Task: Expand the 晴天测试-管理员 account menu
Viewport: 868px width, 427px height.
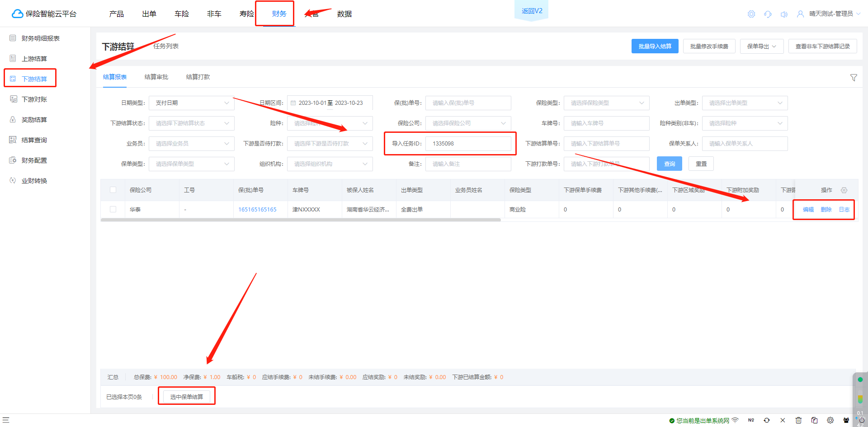Action: [x=835, y=14]
